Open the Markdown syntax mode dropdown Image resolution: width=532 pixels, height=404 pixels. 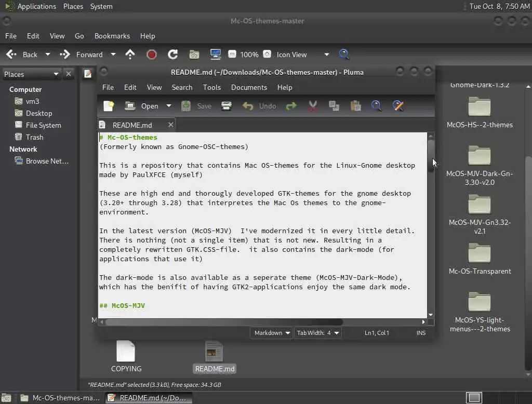271,333
